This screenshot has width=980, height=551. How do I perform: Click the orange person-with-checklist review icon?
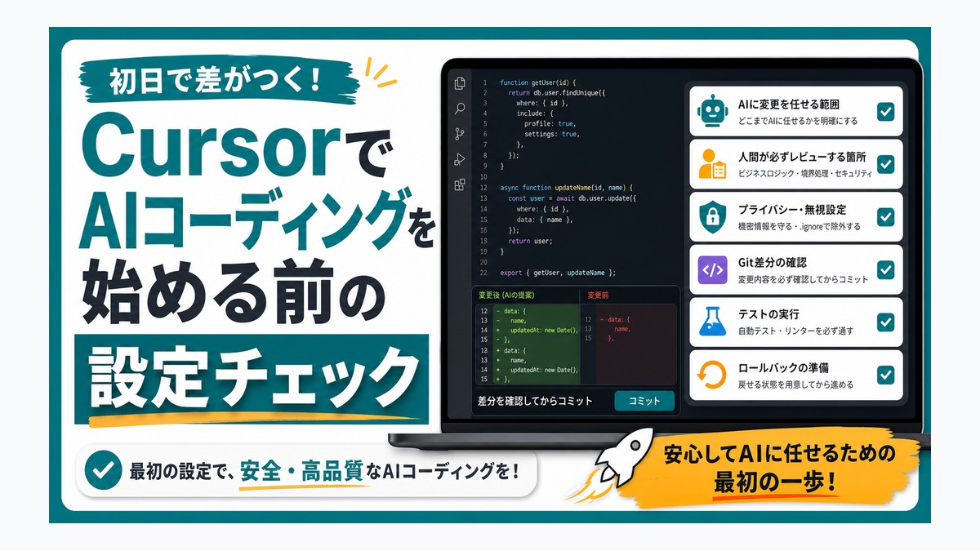pos(713,163)
